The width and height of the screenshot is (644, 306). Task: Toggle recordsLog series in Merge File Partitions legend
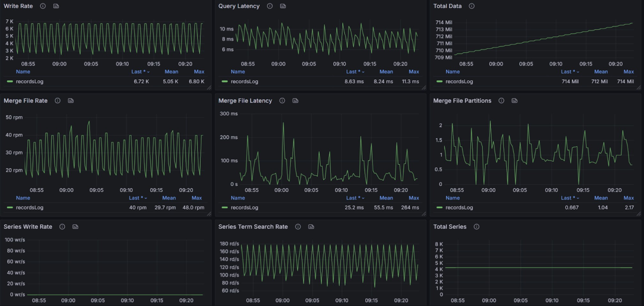pyautogui.click(x=459, y=208)
